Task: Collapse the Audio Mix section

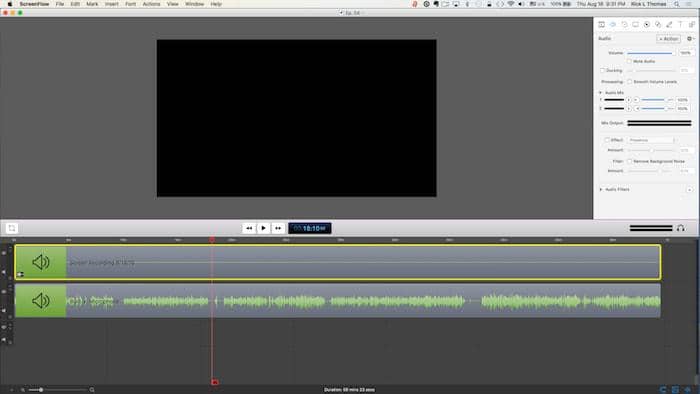Action: (x=600, y=92)
